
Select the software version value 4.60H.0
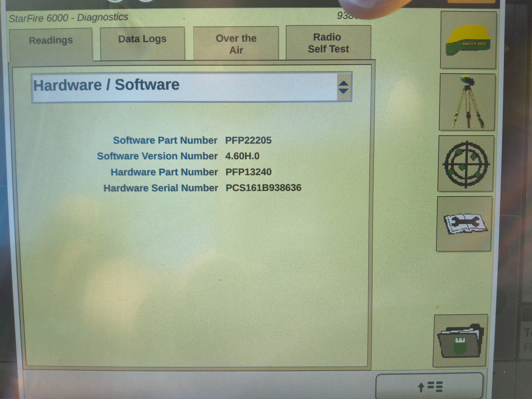point(242,156)
